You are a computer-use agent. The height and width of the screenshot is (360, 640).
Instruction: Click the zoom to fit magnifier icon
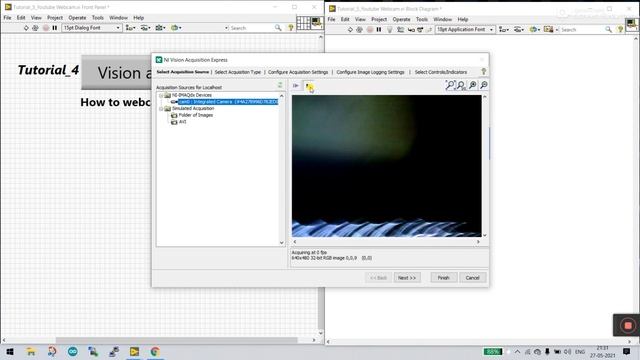tap(450, 85)
